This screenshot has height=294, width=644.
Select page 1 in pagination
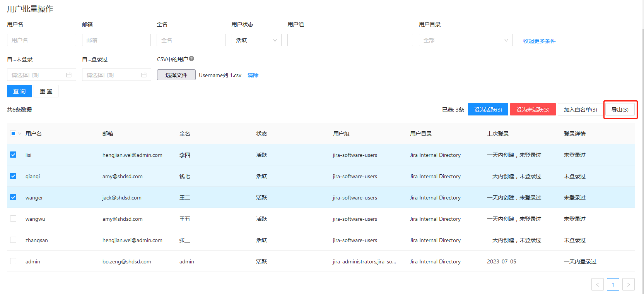pyautogui.click(x=613, y=284)
